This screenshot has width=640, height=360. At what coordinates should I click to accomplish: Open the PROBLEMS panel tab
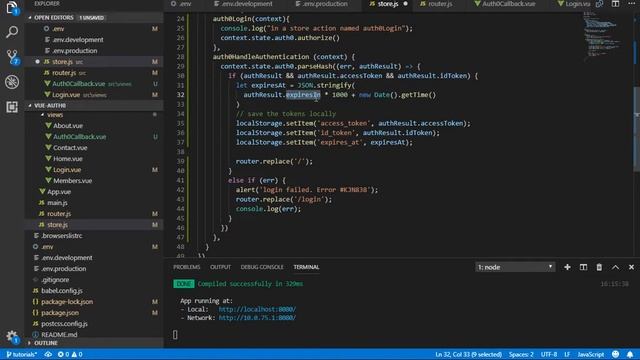pyautogui.click(x=187, y=267)
